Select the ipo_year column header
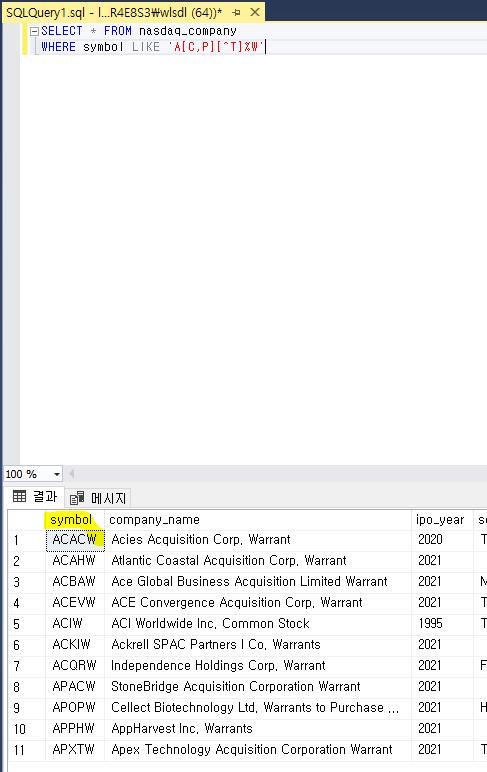 (x=442, y=520)
